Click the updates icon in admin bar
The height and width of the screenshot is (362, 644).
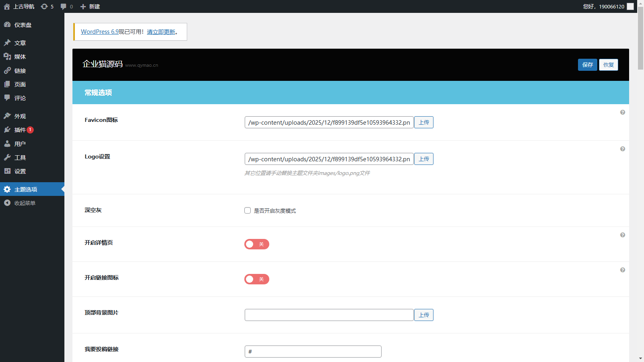(45, 6)
